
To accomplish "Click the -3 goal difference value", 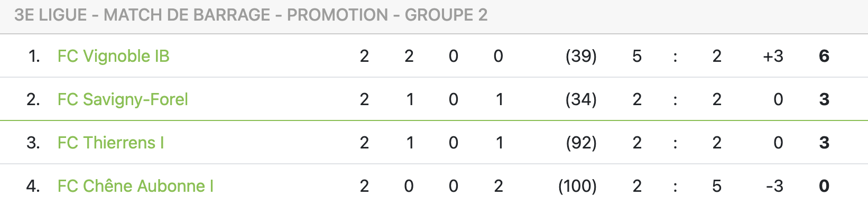I will (774, 186).
